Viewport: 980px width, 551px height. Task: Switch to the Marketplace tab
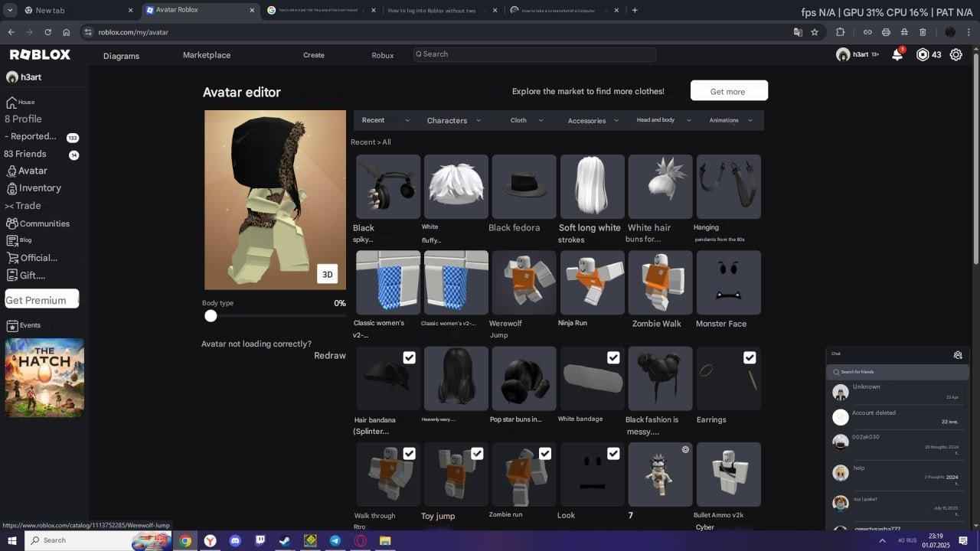(x=207, y=54)
